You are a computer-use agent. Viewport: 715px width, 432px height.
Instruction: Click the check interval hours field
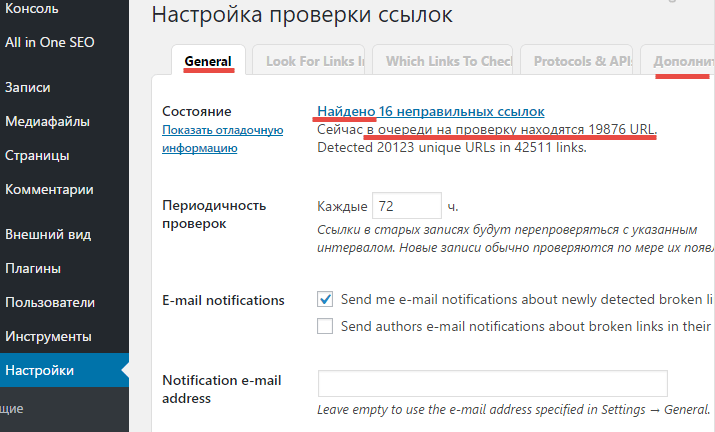[406, 207]
